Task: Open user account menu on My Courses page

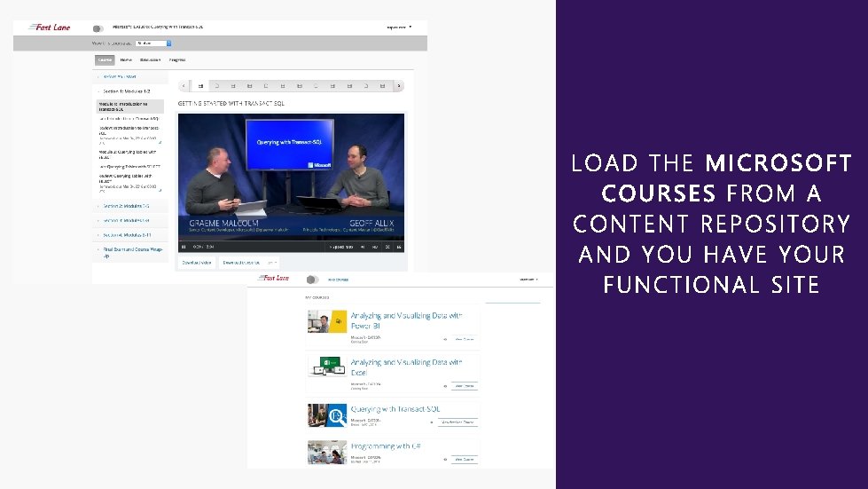Action: pos(528,280)
